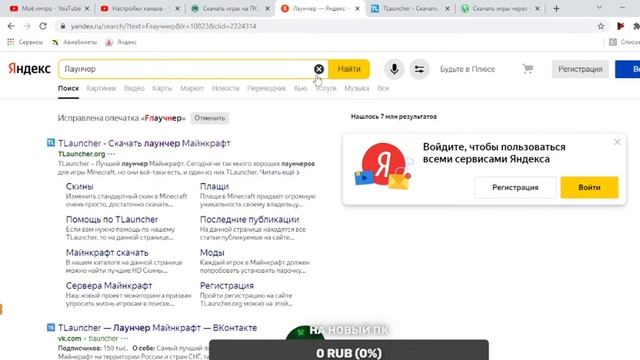Open the 'Майнкрафт скачать' sitelink
The height and width of the screenshot is (360, 640).
click(107, 253)
